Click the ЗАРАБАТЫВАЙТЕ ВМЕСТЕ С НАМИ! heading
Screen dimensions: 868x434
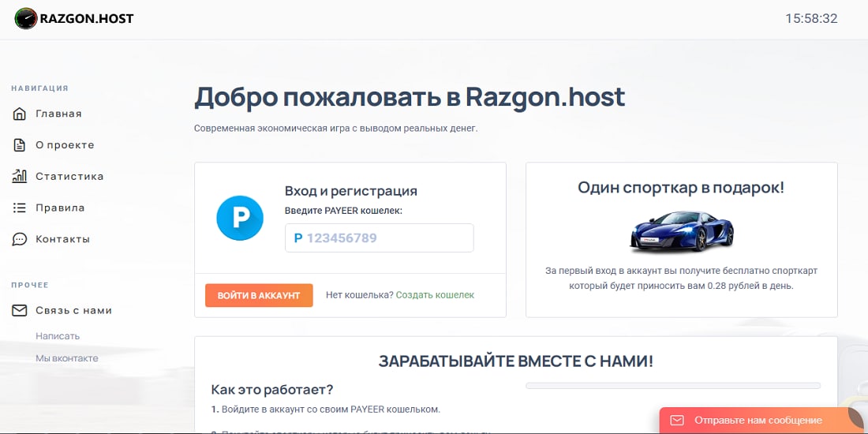(516, 361)
